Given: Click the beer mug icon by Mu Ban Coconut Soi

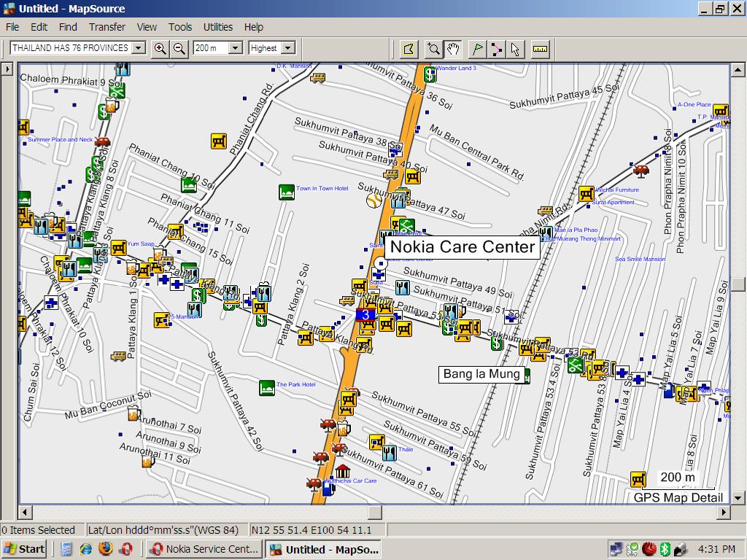Looking at the screenshot, I should [134, 413].
